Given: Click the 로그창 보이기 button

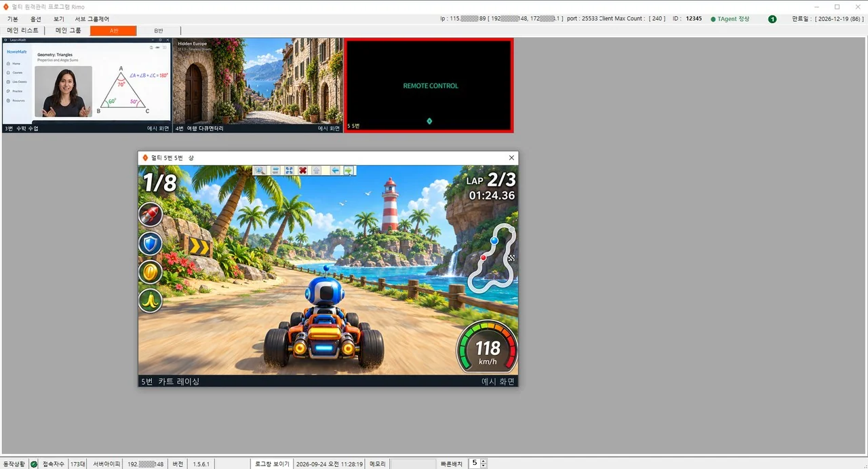Looking at the screenshot, I should pyautogui.click(x=271, y=464).
